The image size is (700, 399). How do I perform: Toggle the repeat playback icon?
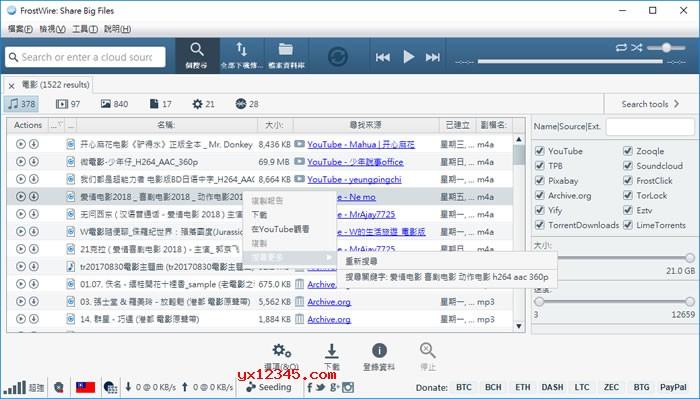coord(621,47)
